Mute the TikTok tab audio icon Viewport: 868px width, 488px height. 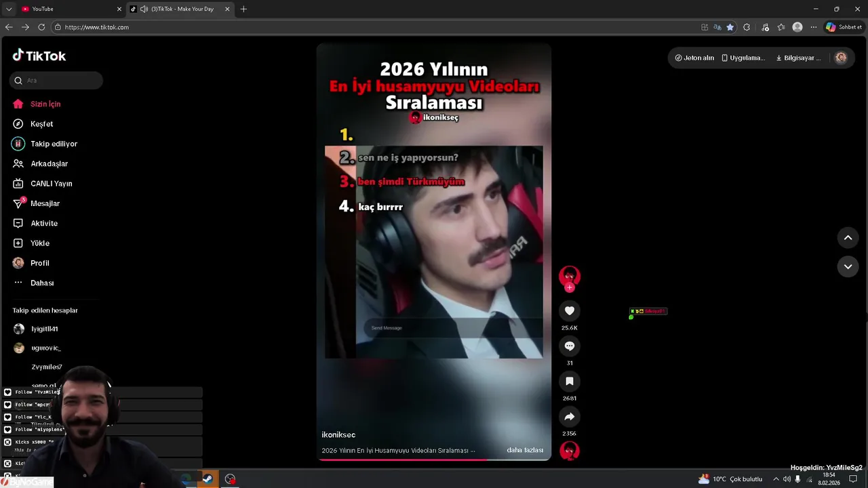[144, 9]
